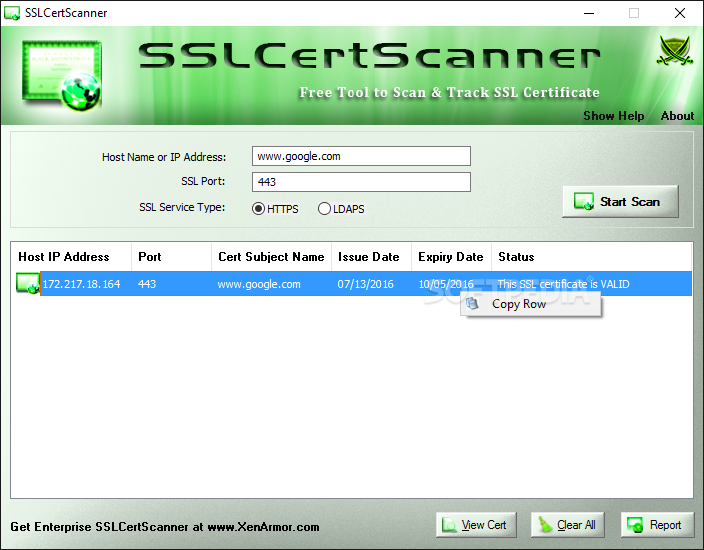This screenshot has width=704, height=550.
Task: Click the Report button
Action: [x=657, y=524]
